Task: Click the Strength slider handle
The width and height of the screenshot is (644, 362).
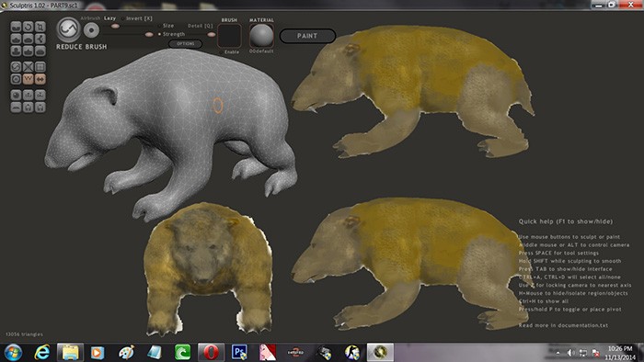Action: pyautogui.click(x=149, y=35)
